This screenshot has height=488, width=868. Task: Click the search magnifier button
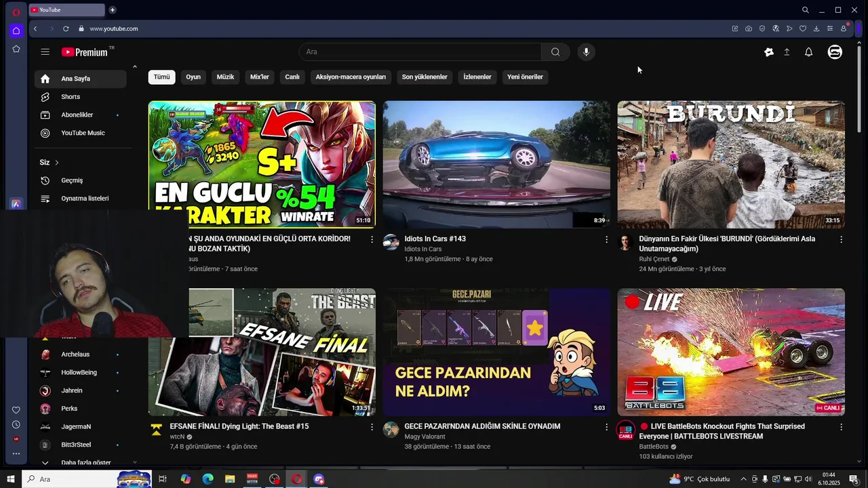point(555,52)
